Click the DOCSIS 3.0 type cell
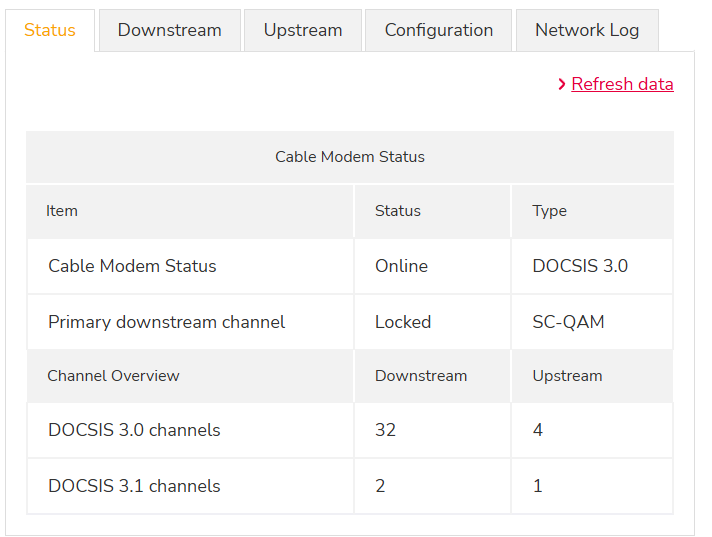Screen dimensions: 712x537 point(580,266)
